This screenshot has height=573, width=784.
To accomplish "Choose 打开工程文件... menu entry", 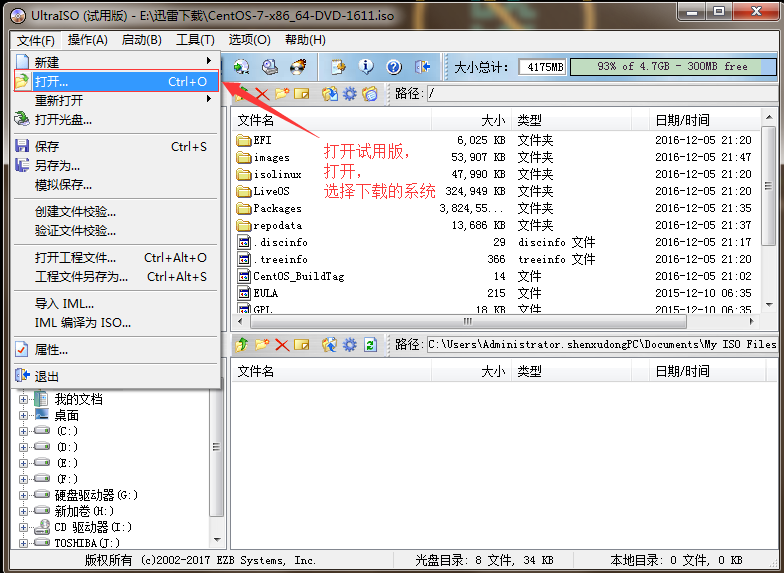I will (x=116, y=258).
